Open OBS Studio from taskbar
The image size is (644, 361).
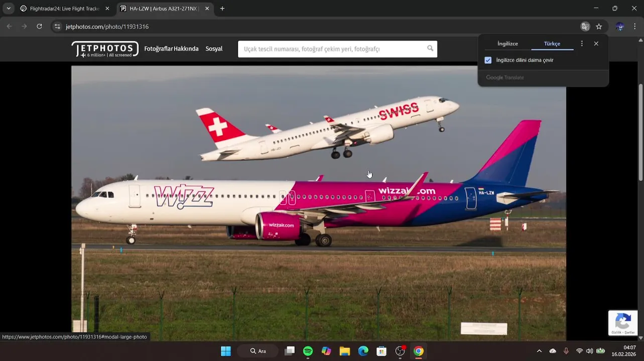pos(400,351)
